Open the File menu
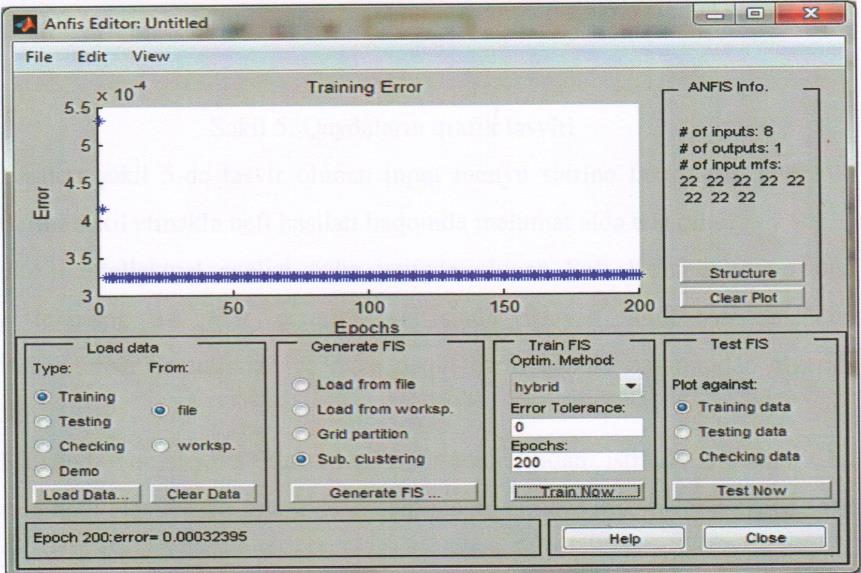The width and height of the screenshot is (861, 573). (39, 57)
